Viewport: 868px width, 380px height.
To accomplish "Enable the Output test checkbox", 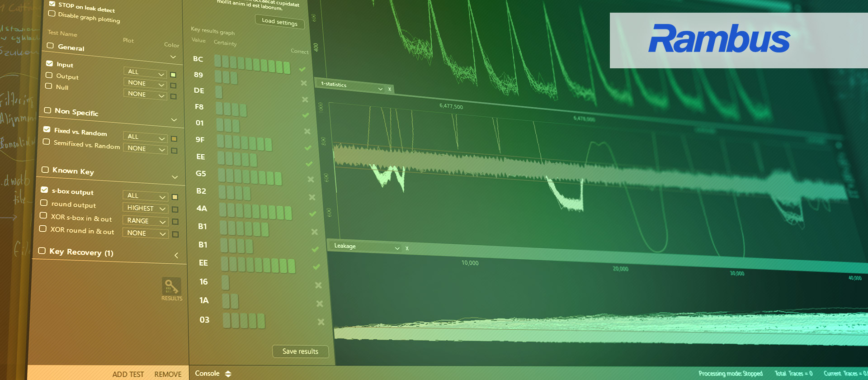I will 49,75.
